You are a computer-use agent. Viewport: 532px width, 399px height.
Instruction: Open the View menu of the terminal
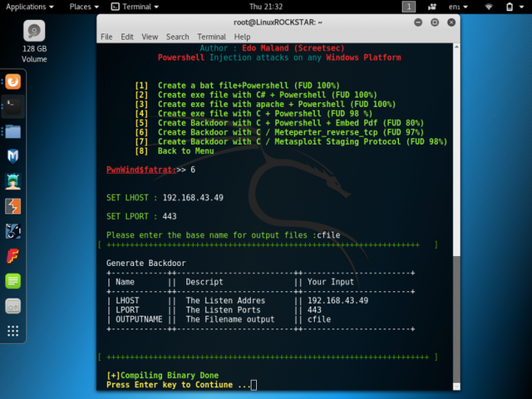pyautogui.click(x=150, y=37)
